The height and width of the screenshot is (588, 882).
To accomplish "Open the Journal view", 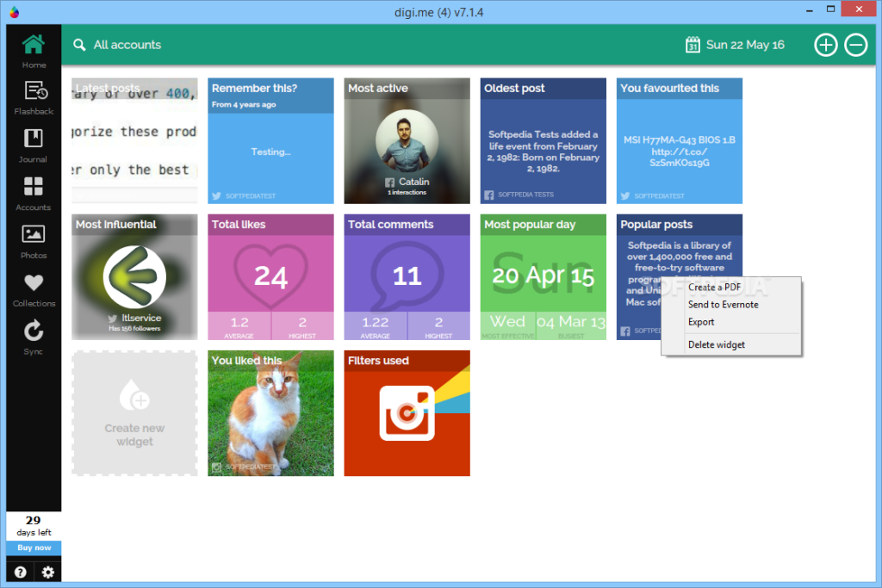I will (x=33, y=144).
